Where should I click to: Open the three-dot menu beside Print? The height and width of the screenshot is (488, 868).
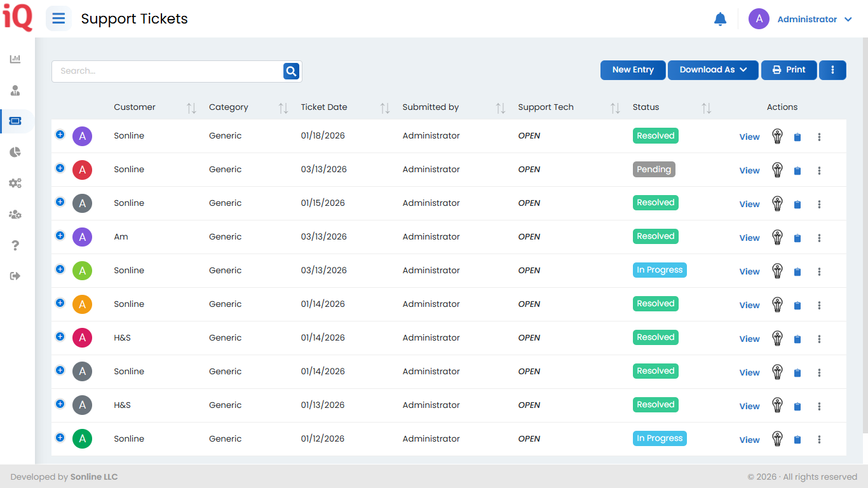832,70
